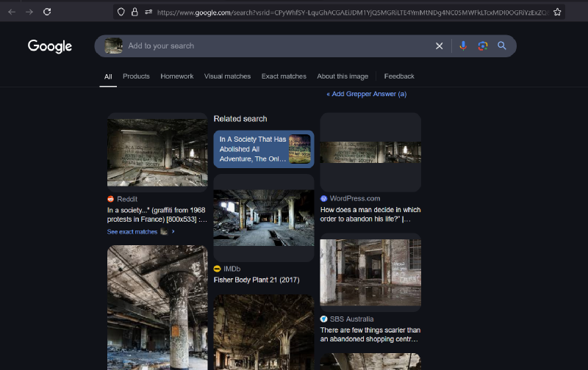The width and height of the screenshot is (588, 370).
Task: Open the Fisher Body Plant 21 thumbnail
Action: coord(263,217)
